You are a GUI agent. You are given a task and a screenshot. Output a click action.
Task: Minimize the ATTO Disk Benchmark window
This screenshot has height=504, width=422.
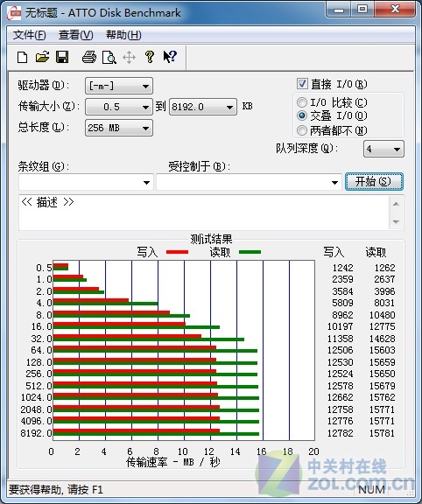pos(338,10)
